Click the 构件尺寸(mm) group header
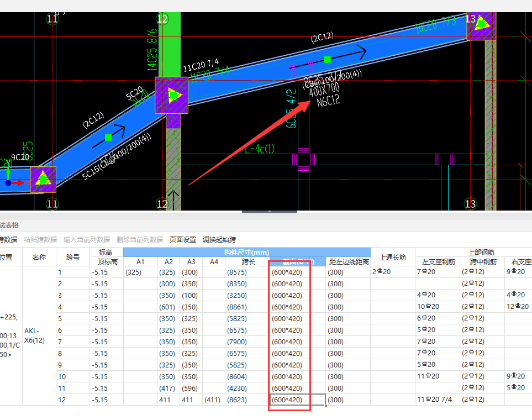The image size is (532, 420). coord(246,252)
